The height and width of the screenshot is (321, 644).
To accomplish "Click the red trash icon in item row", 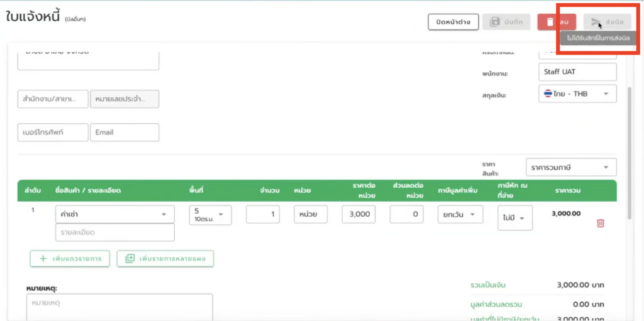I will click(600, 223).
